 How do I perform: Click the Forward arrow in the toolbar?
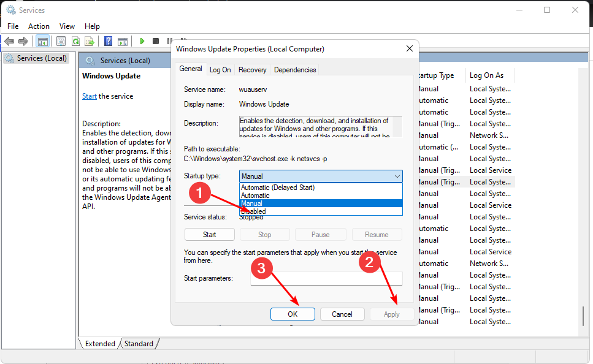point(23,41)
